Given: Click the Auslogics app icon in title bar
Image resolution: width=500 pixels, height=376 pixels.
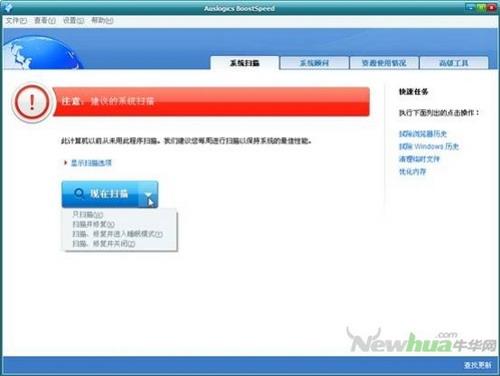Looking at the screenshot, I should pos(7,7).
